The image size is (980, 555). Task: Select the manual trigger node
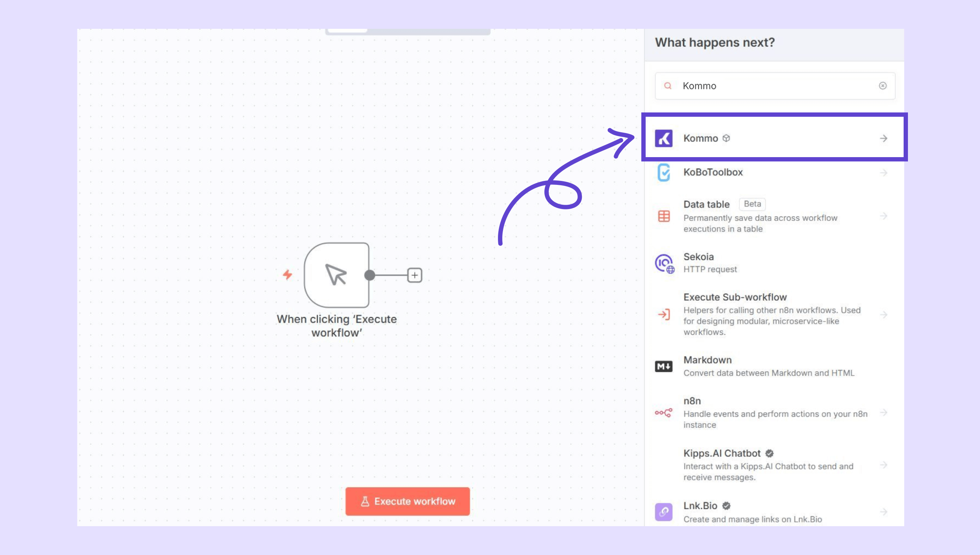[336, 275]
